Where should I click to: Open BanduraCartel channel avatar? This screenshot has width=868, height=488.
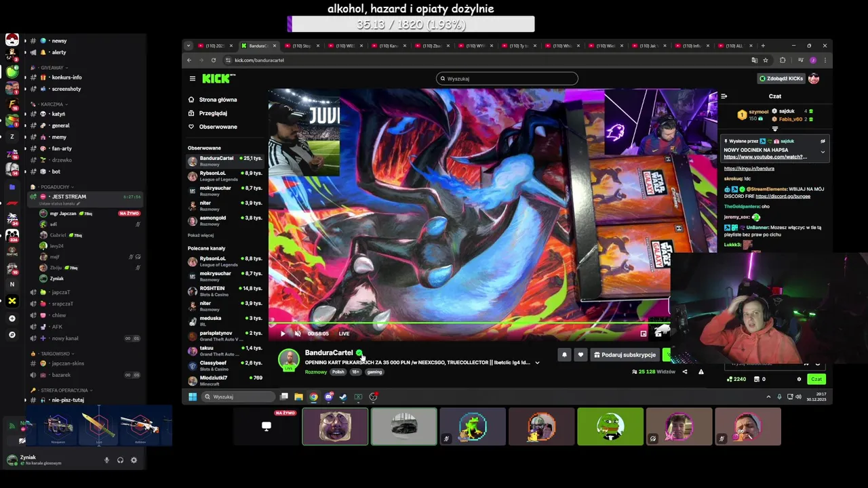tap(289, 360)
